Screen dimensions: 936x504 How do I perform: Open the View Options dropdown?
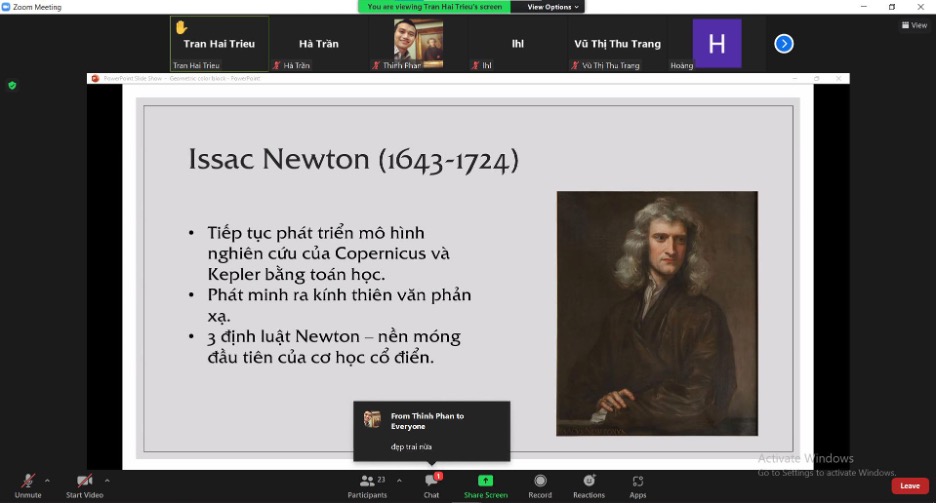pos(552,7)
